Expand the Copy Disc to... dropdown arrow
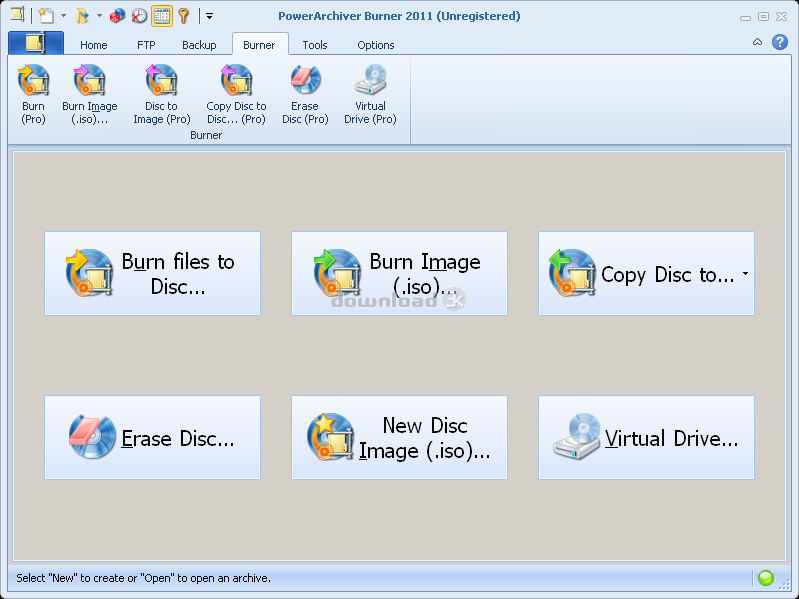Screen dimensions: 799x599 pyautogui.click(x=745, y=274)
